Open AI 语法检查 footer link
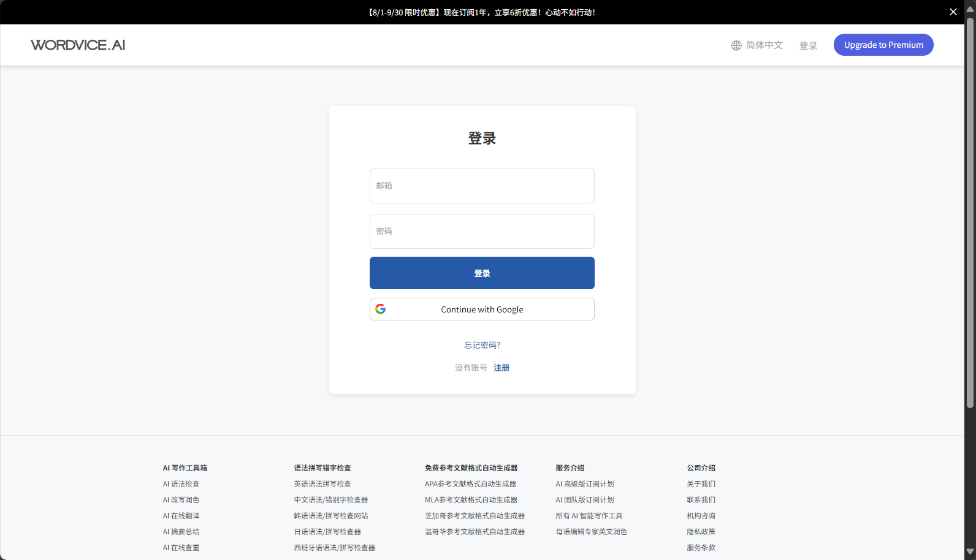Screen dimensions: 976x560 (x=181, y=484)
